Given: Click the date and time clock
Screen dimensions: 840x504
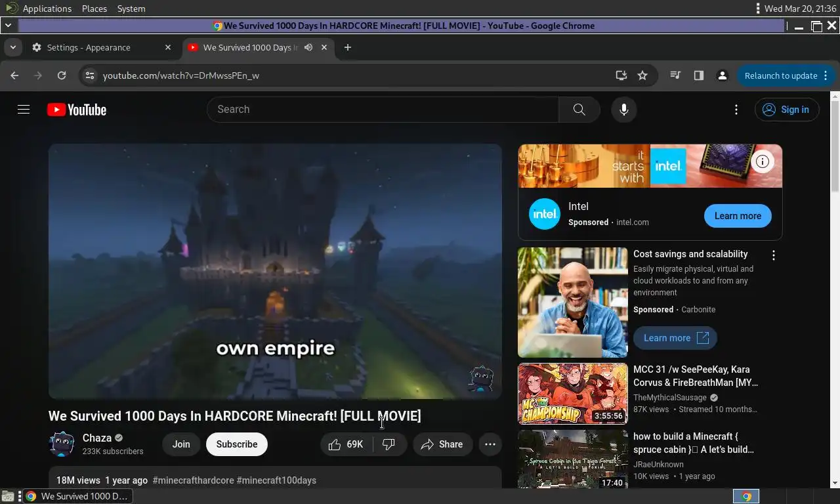Looking at the screenshot, I should (x=801, y=9).
